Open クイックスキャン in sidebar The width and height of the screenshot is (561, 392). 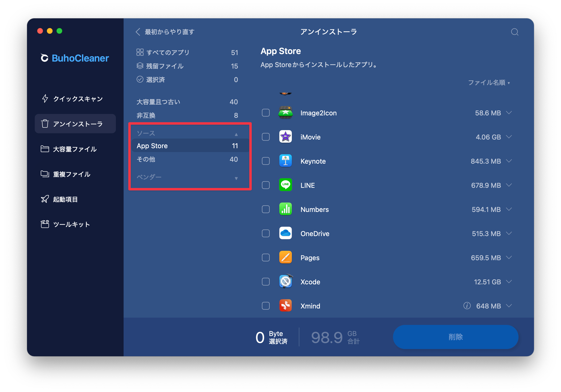click(75, 98)
